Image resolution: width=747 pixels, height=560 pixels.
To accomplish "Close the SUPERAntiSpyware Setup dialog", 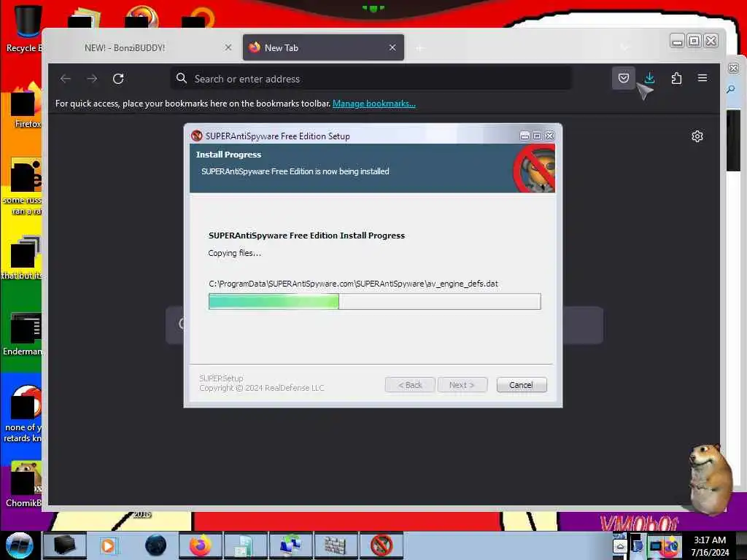I will point(549,136).
